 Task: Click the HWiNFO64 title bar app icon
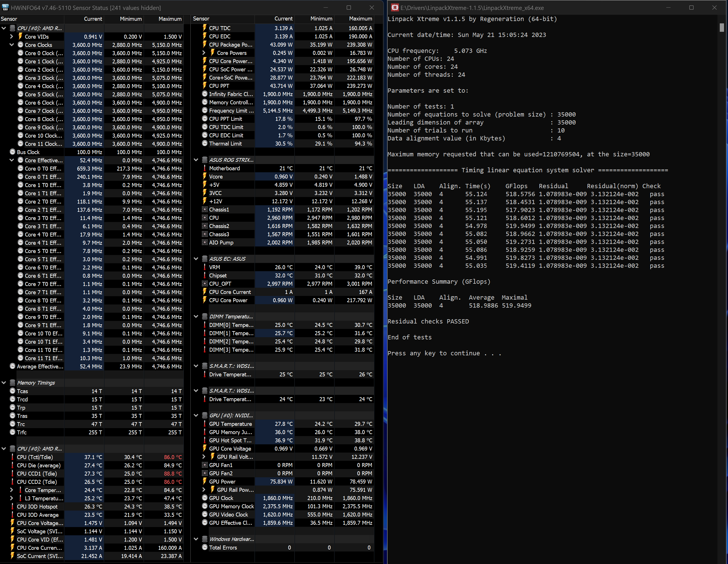tap(5, 7)
